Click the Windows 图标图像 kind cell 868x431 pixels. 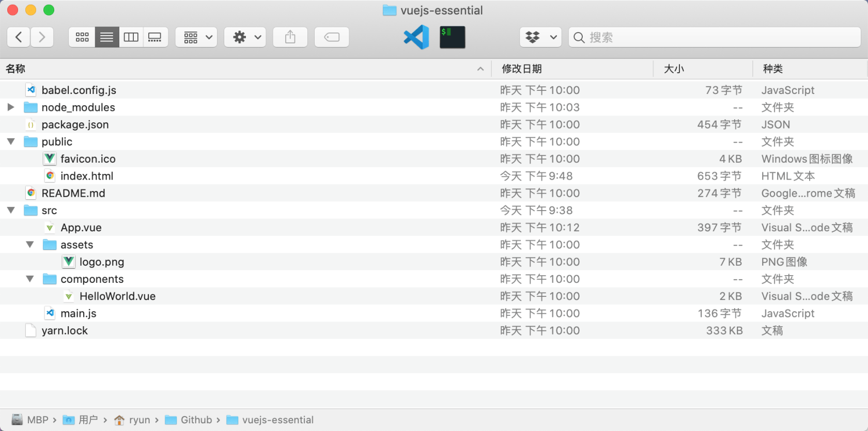[x=807, y=158]
